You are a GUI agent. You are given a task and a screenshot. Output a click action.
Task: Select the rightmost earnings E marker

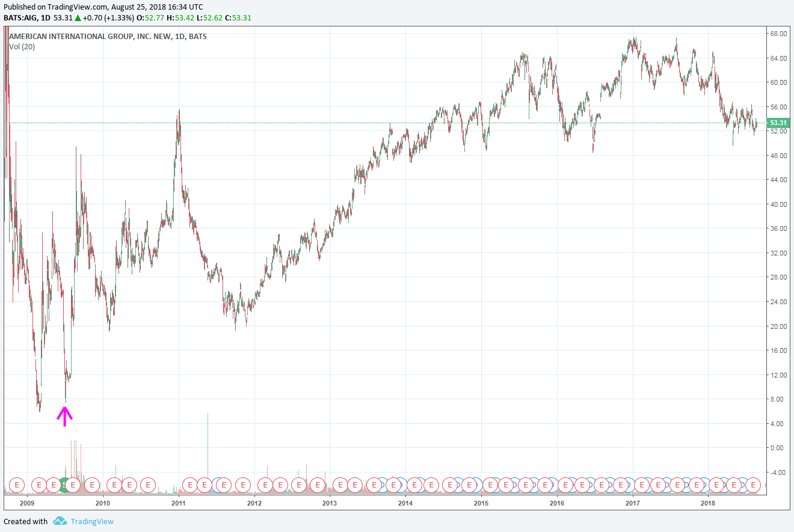752,484
